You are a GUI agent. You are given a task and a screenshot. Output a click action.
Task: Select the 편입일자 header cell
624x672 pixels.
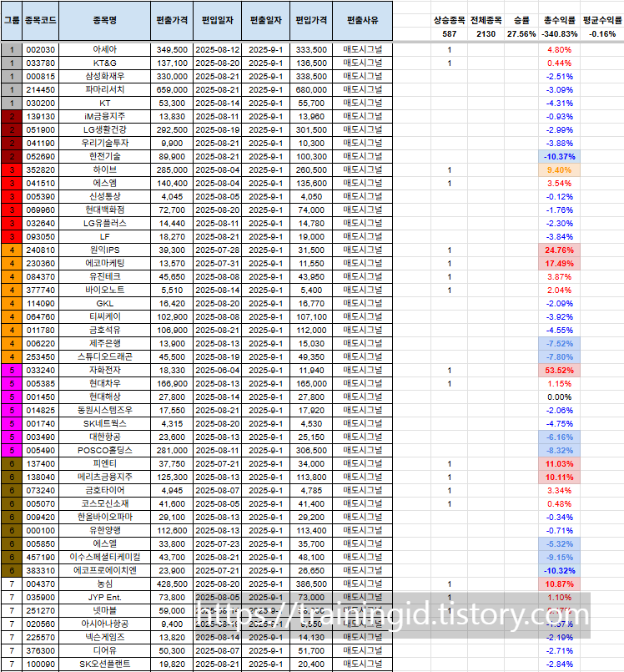coord(217,20)
